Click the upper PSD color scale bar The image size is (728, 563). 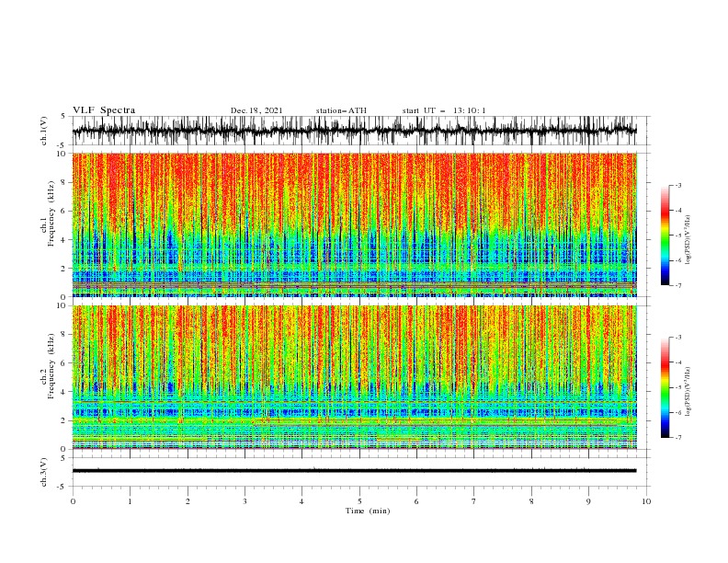click(665, 236)
